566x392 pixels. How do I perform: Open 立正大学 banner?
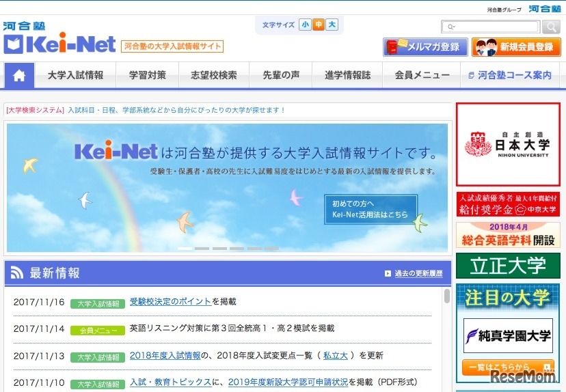tap(509, 266)
